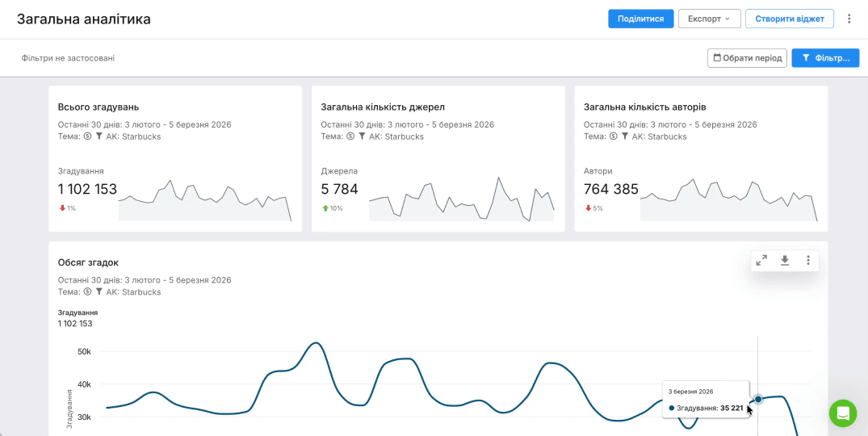
Task: Open the Обрати період date picker
Action: point(747,58)
